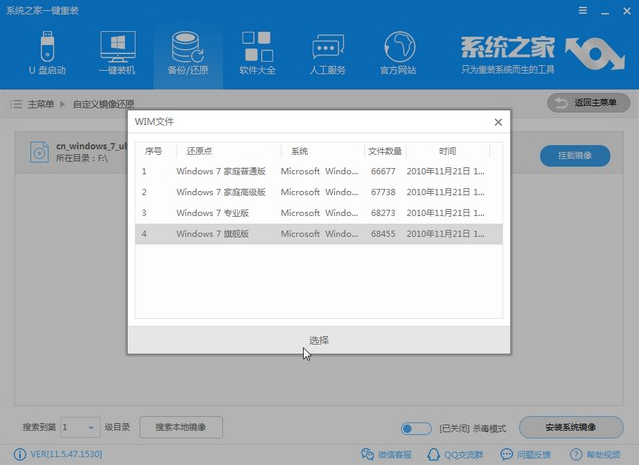The height and width of the screenshot is (465, 639).
Task: Click the 文件数量 column header
Action: (x=385, y=151)
